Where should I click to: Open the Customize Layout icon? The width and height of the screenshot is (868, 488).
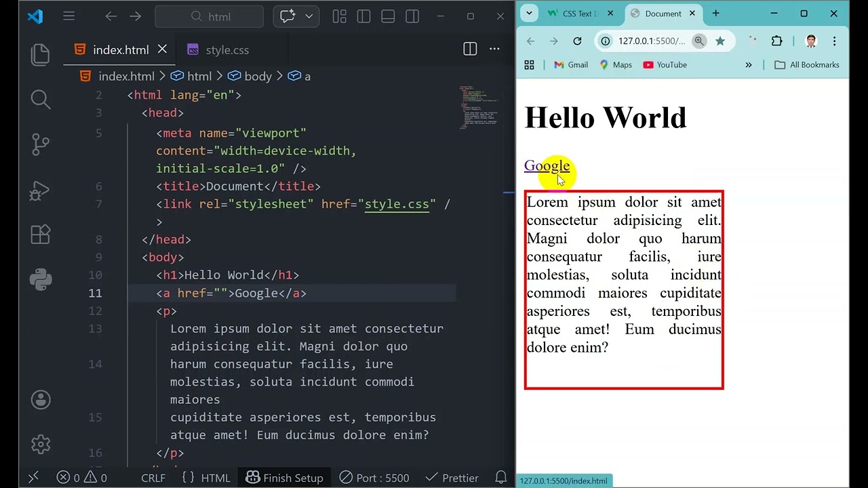[x=340, y=16]
